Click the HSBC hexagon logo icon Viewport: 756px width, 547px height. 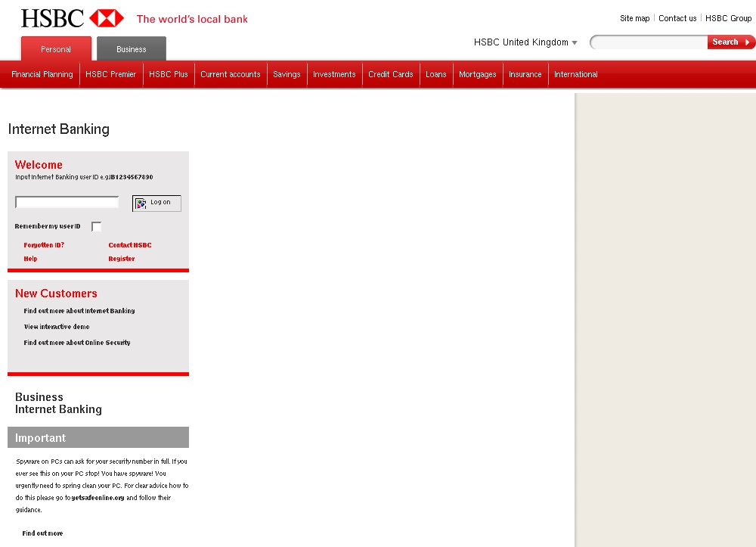pos(107,18)
